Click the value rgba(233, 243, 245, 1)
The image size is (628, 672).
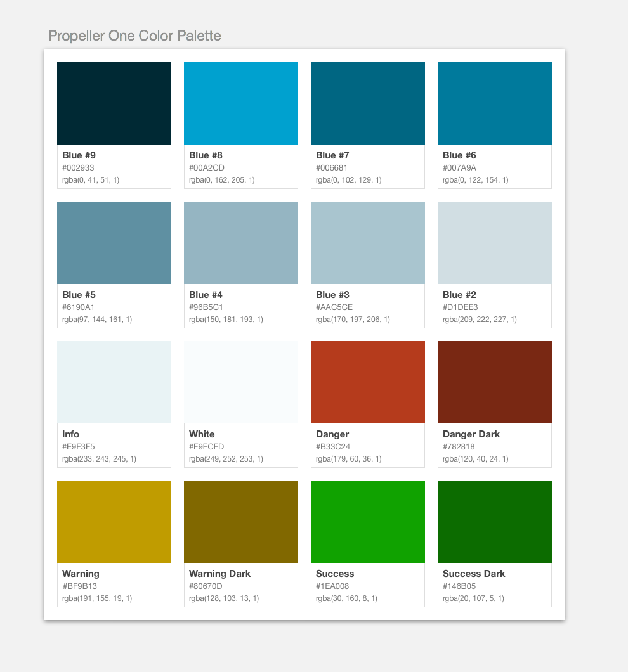(99, 459)
